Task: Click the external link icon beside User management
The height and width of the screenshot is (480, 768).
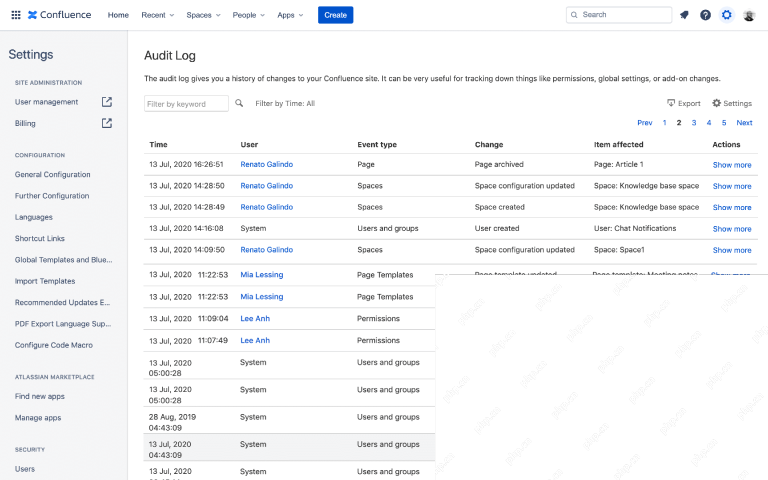Action: 107,102
